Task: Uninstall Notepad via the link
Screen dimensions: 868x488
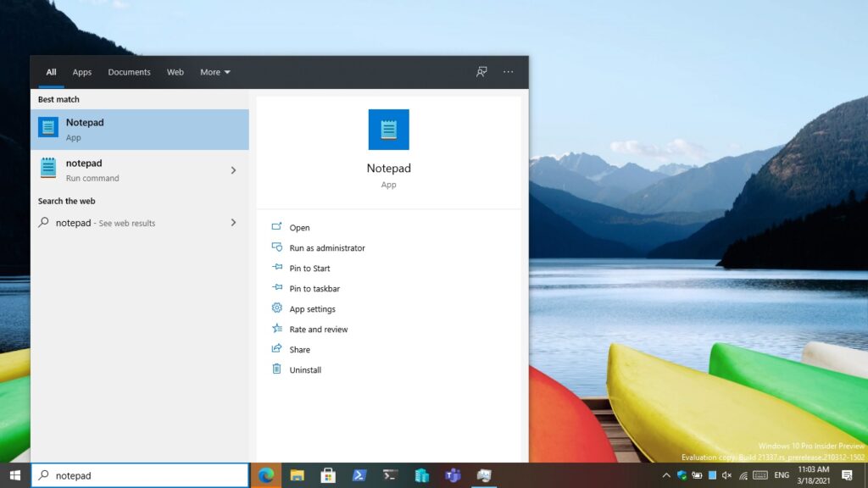Action: (303, 369)
